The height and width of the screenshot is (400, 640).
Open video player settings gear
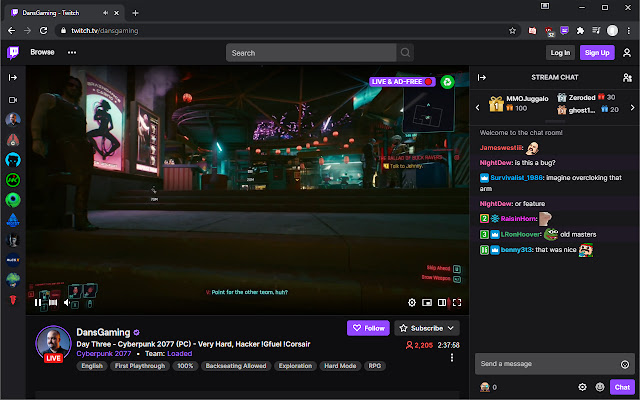[x=412, y=302]
